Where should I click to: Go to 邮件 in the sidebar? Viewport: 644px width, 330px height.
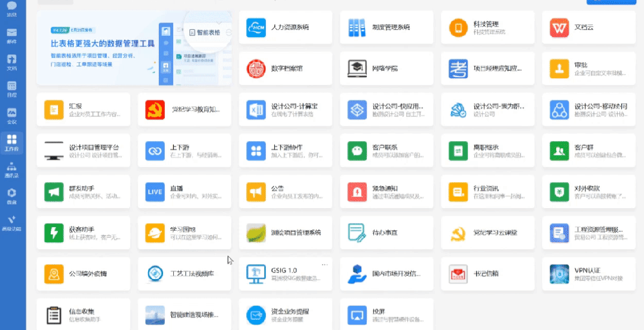click(12, 35)
